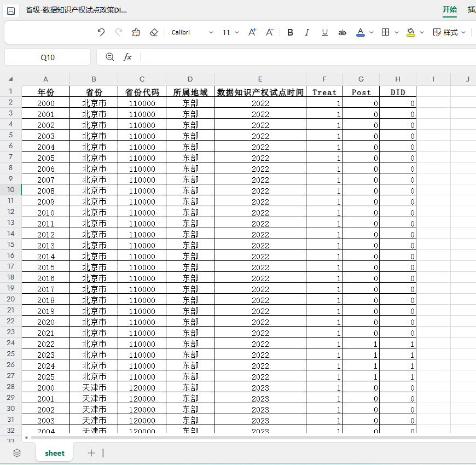The height and width of the screenshot is (465, 476).
Task: Toggle italic formatting
Action: tap(307, 32)
